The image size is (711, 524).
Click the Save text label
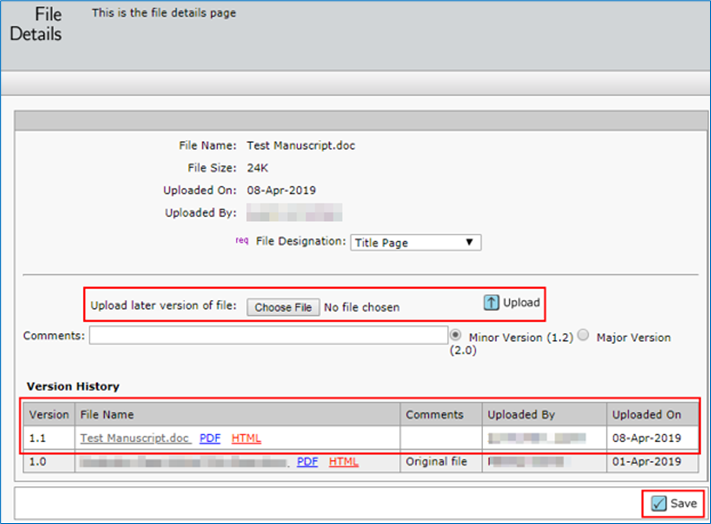[684, 504]
